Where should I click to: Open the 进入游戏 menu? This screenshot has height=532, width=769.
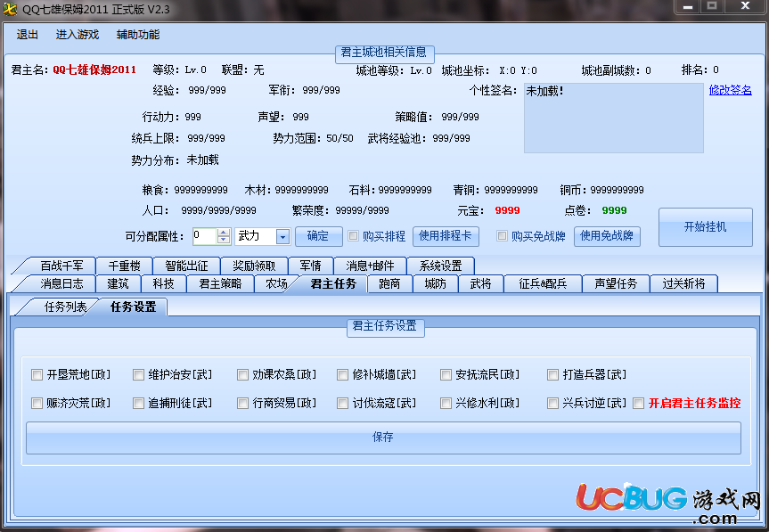pyautogui.click(x=77, y=35)
